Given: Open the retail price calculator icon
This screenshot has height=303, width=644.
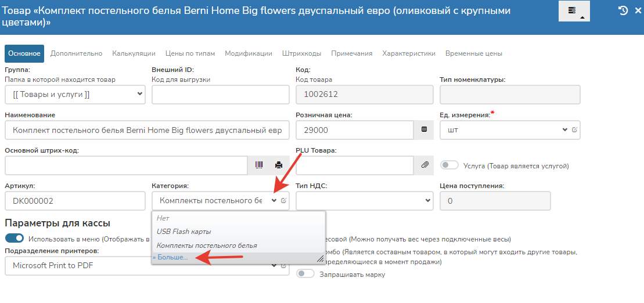Looking at the screenshot, I should [x=424, y=130].
